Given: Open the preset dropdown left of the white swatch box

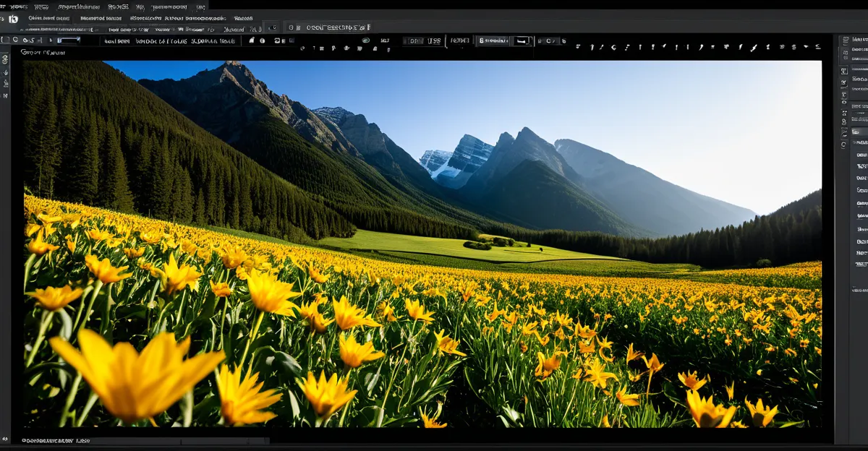Looking at the screenshot, I should coord(494,41).
